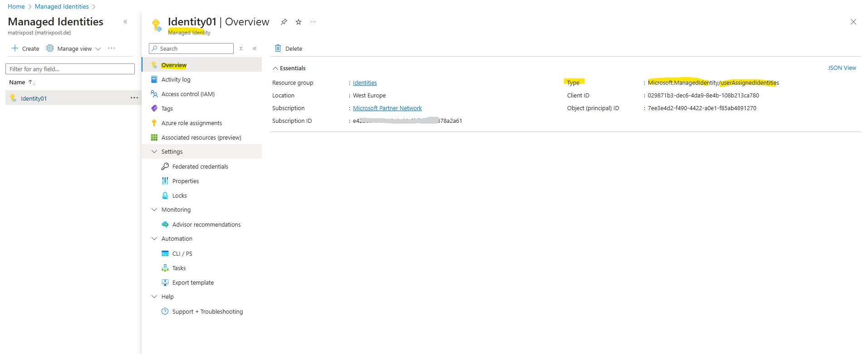The image size is (868, 354).
Task: Go to Home breadcrumb
Action: tap(16, 6)
